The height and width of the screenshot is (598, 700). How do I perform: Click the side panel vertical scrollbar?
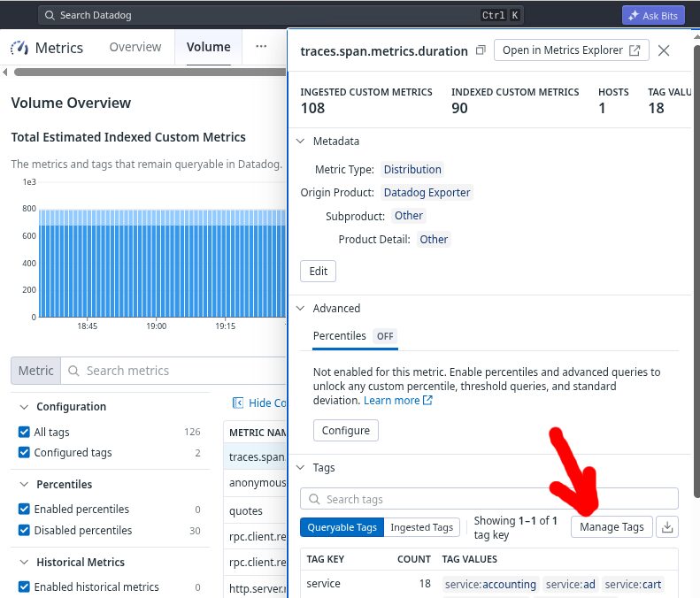pos(696,270)
